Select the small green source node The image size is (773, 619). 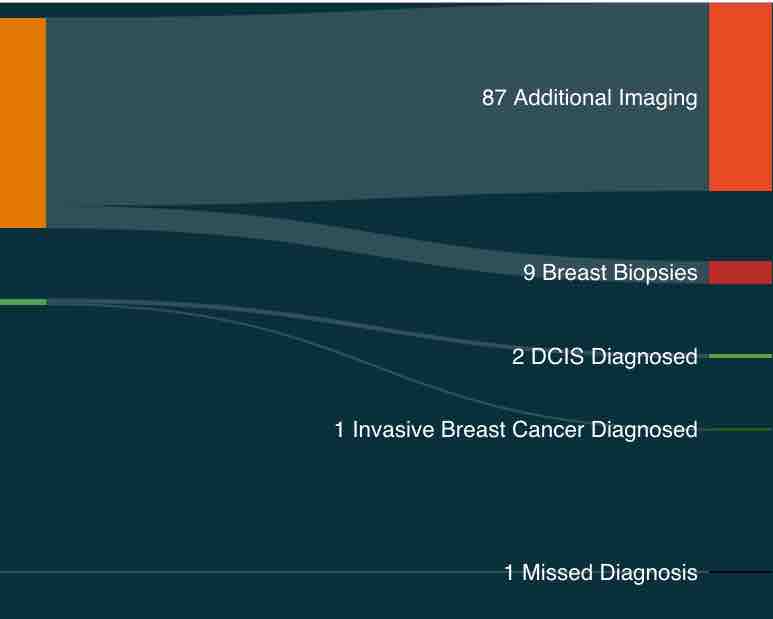[x=23, y=302]
